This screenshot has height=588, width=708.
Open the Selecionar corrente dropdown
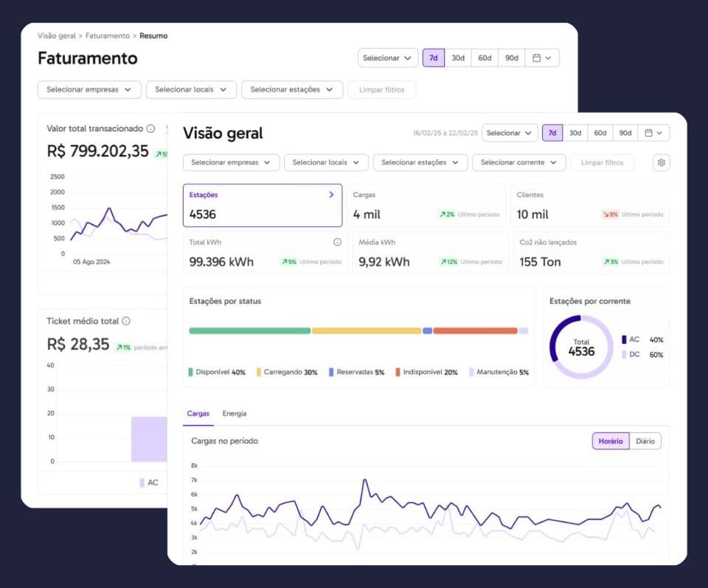coord(518,162)
